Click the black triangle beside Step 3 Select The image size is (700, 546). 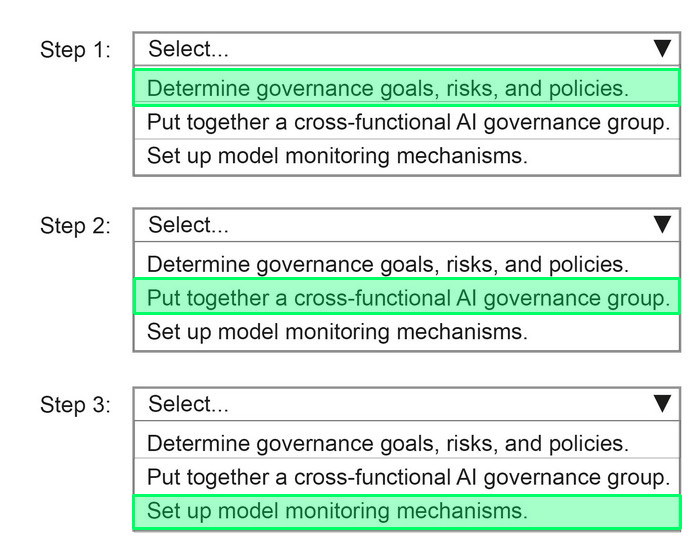click(662, 403)
